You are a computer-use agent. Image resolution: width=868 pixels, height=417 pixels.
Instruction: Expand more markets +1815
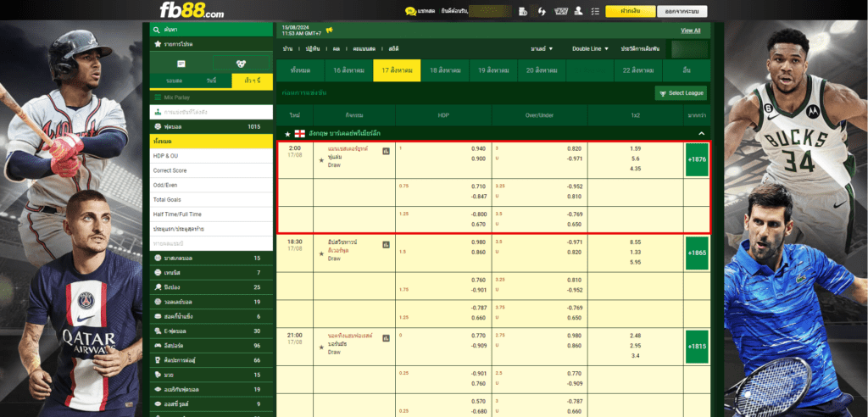(x=697, y=346)
